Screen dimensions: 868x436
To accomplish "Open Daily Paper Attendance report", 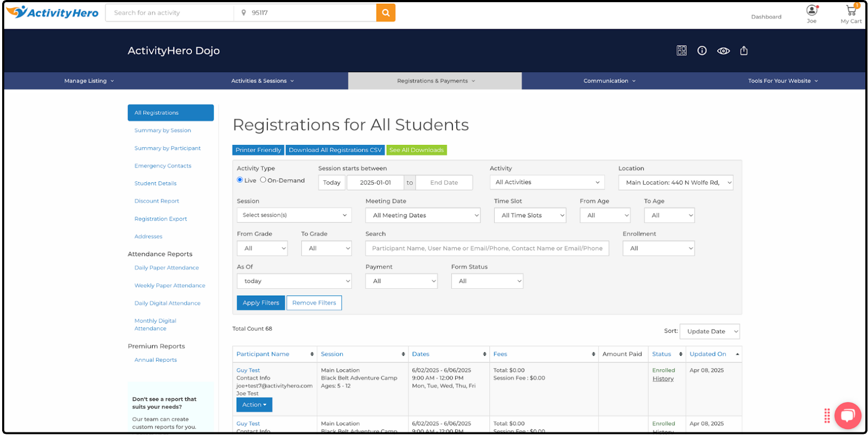I will [x=167, y=268].
